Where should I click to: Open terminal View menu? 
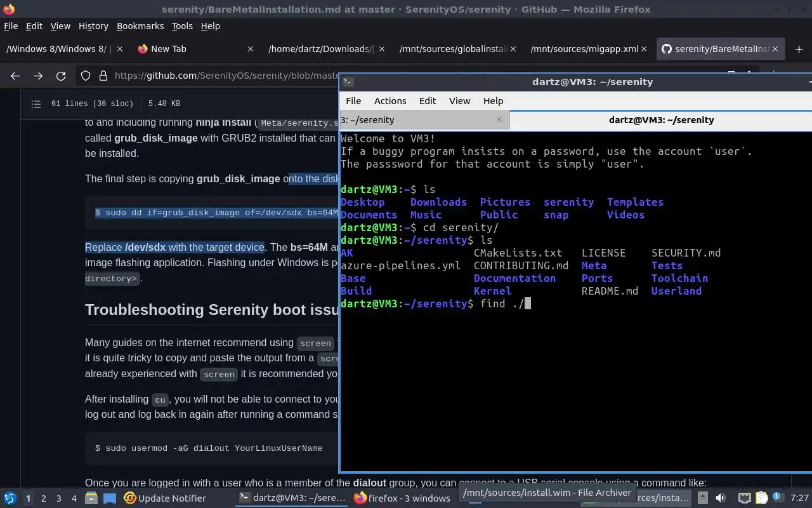[460, 101]
